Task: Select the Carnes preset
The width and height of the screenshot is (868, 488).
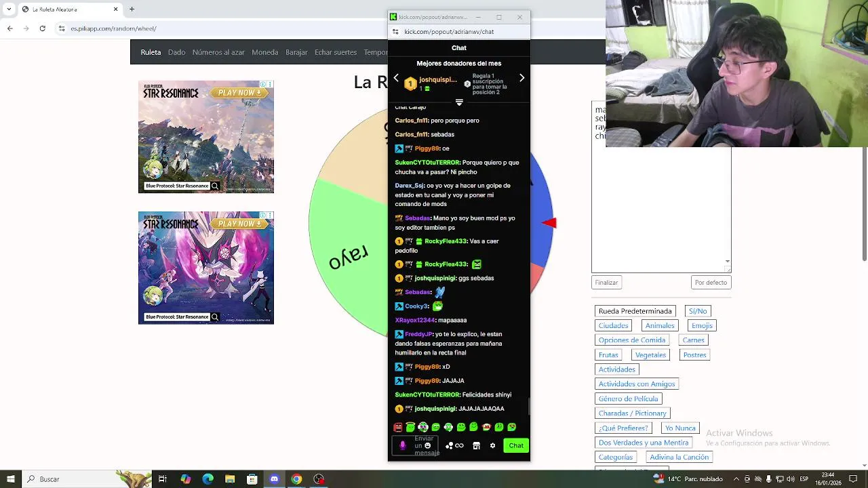Action: [x=693, y=340]
